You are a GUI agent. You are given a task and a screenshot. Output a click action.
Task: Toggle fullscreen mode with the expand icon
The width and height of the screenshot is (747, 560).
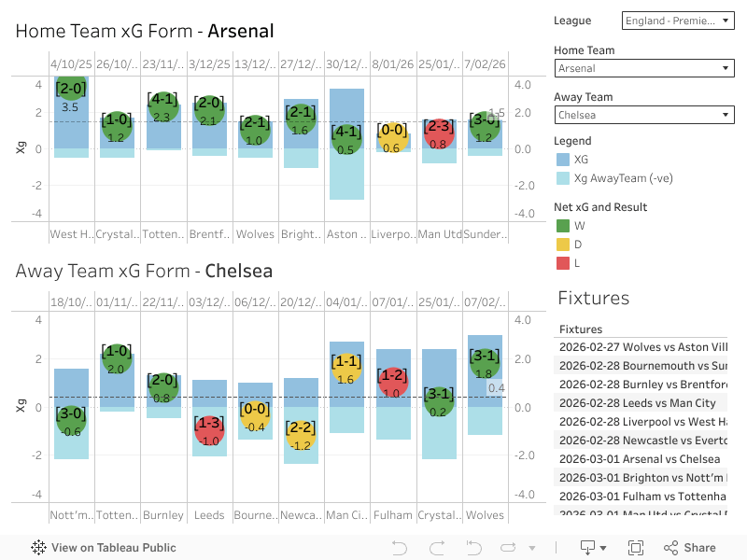tap(636, 548)
